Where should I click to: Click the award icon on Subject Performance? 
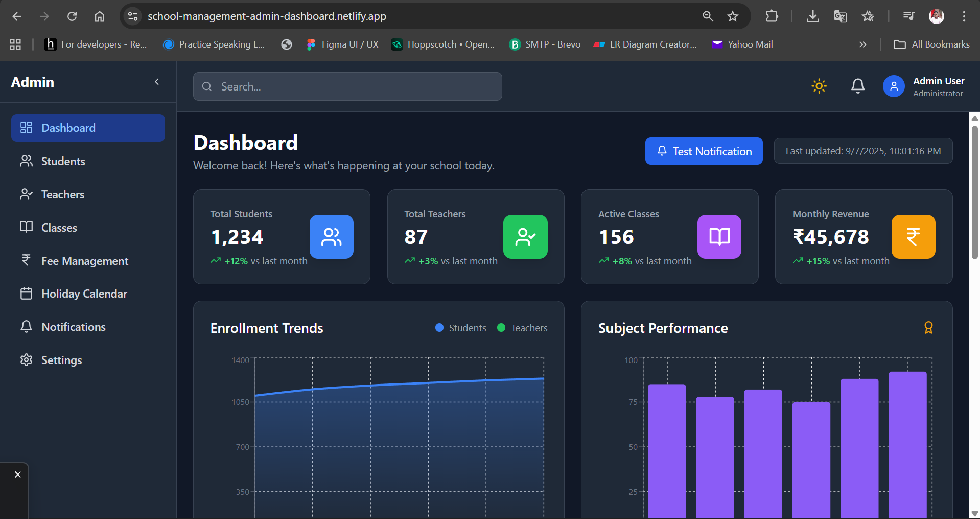(928, 328)
